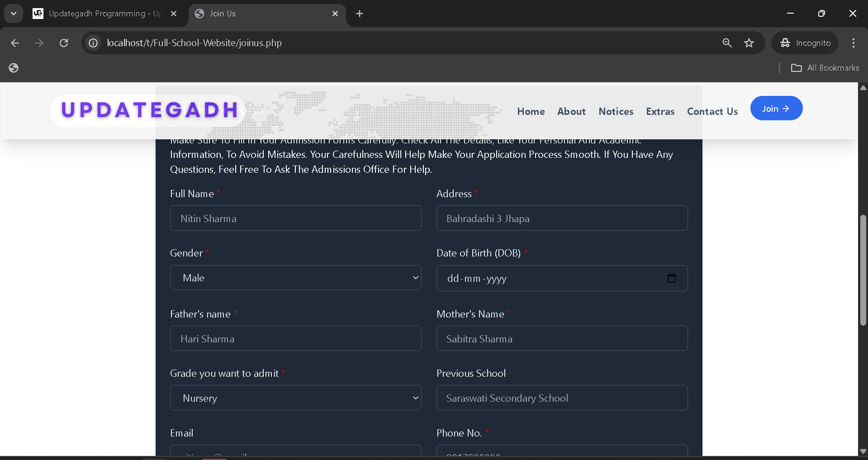The width and height of the screenshot is (868, 460).
Task: Open the Grade you want to admit dropdown
Action: pyautogui.click(x=295, y=398)
